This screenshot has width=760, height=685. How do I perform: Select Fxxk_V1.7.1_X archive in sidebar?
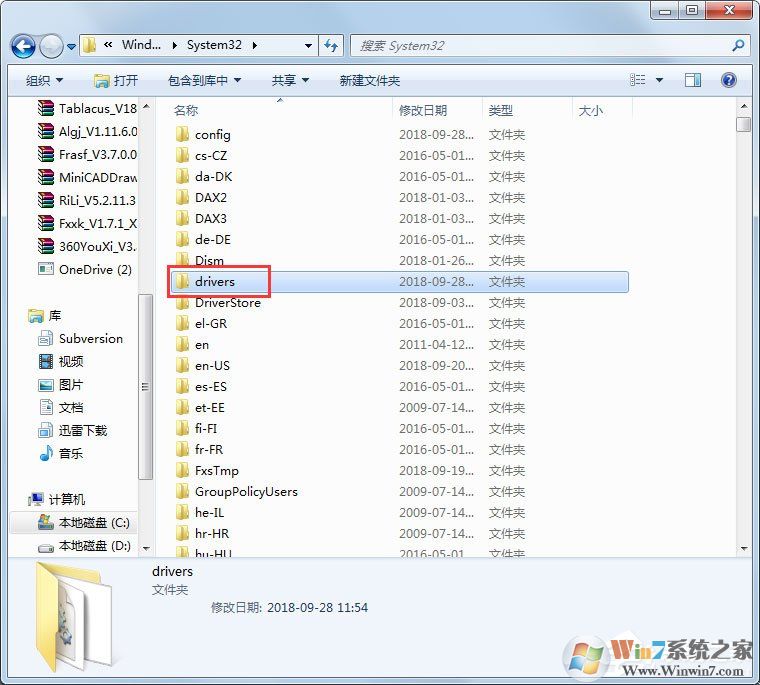point(88,223)
